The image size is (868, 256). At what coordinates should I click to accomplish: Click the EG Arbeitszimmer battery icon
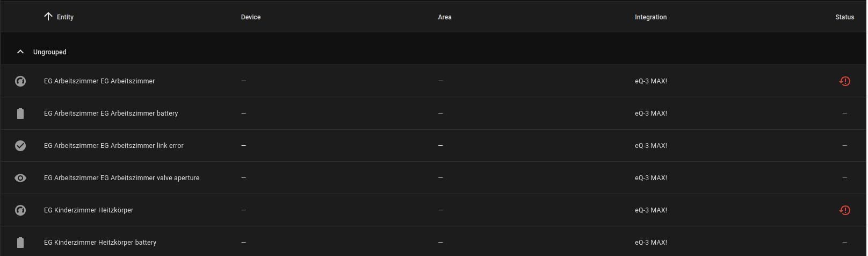pos(20,113)
